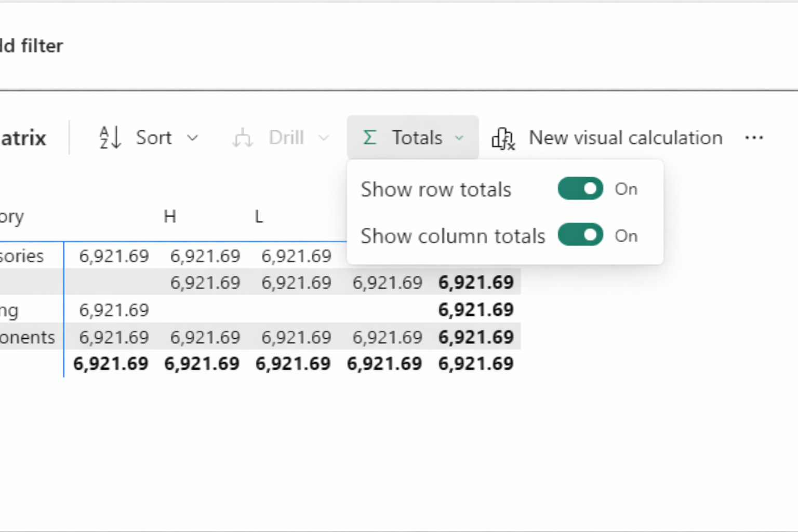Viewport: 798px width, 532px height.
Task: Click the Drill hierarchy icon
Action: 243,138
